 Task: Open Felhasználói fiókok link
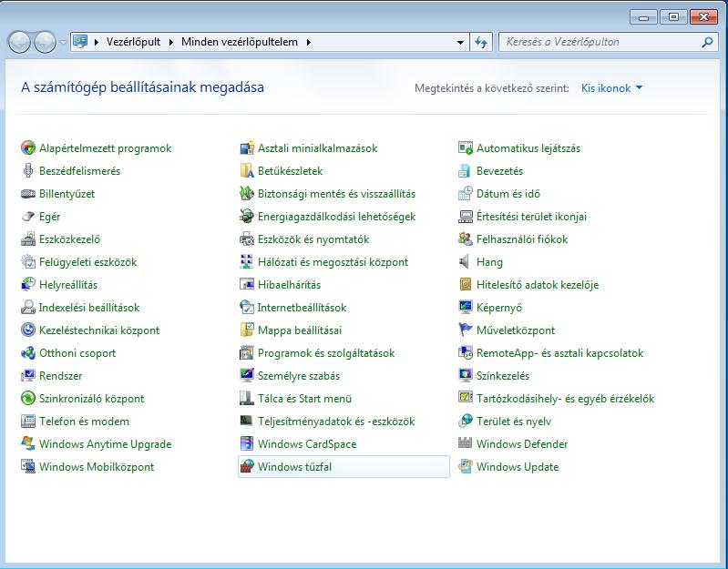pyautogui.click(x=522, y=239)
